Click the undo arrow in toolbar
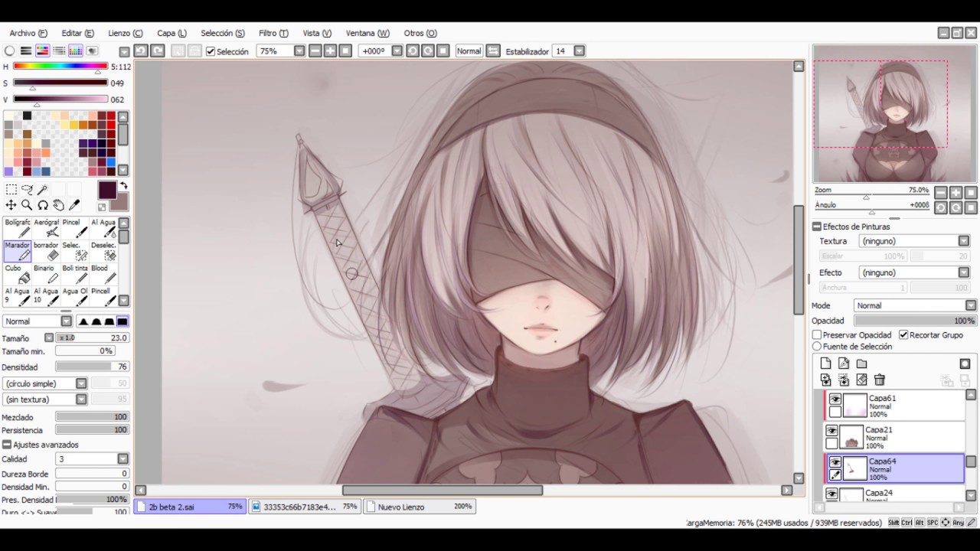The image size is (980, 551). pyautogui.click(x=141, y=51)
